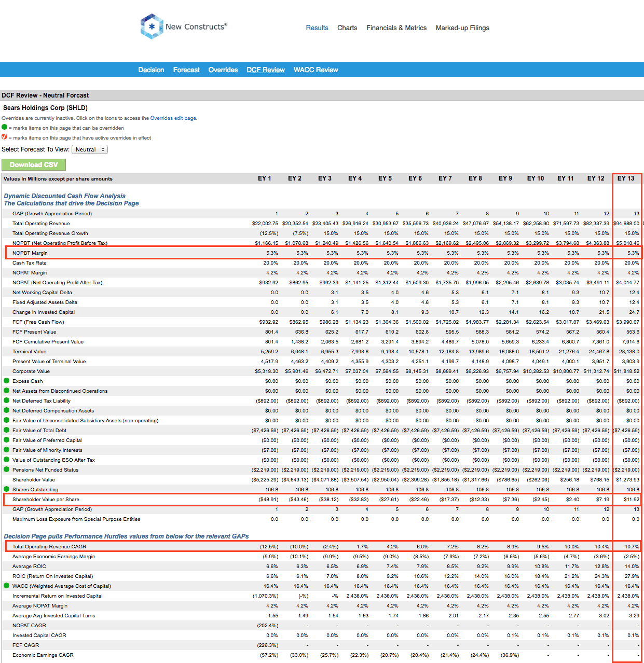Viewport: 644px width, 663px height.
Task: Click the Economic Earnings CAGR row label
Action: (43, 655)
